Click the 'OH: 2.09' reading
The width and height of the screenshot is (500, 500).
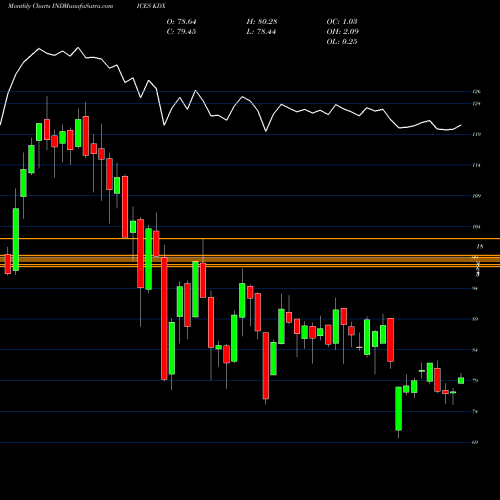[x=343, y=32]
